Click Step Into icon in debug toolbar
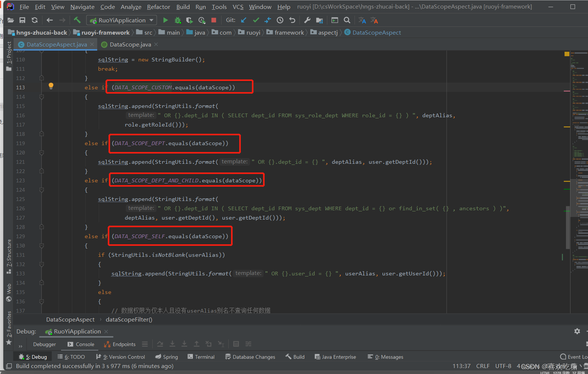This screenshot has height=374, width=588. [x=172, y=344]
